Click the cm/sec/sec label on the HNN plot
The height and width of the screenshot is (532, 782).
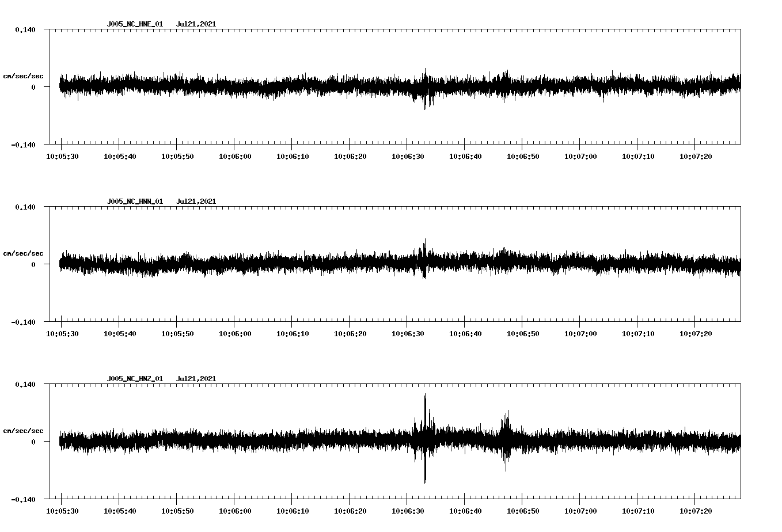pos(24,253)
